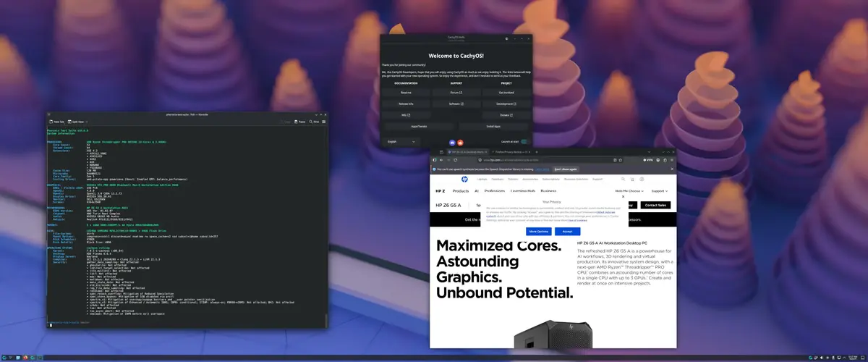Reload the HP page in the browser
Image resolution: width=868 pixels, height=362 pixels.
456,160
